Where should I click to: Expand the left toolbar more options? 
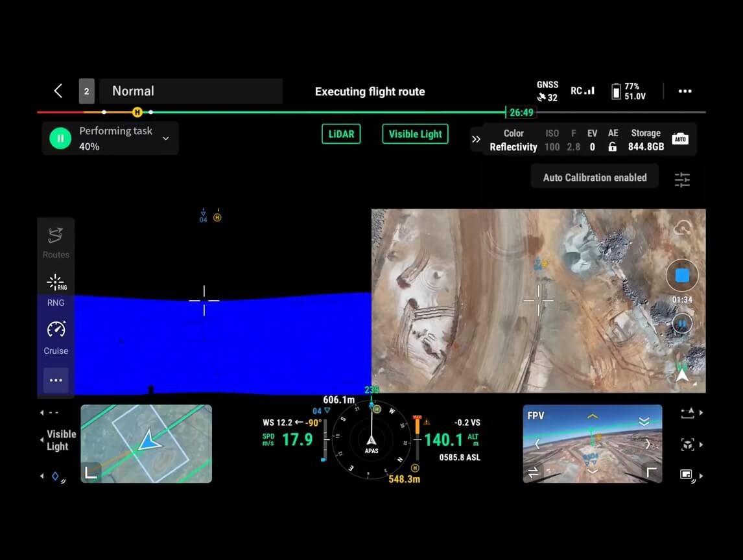[56, 380]
